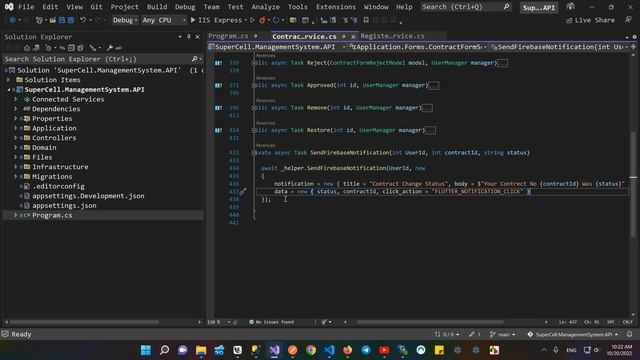This screenshot has height=360, width=640.
Task: Start debugging with IIS Express play icon
Action: (193, 20)
